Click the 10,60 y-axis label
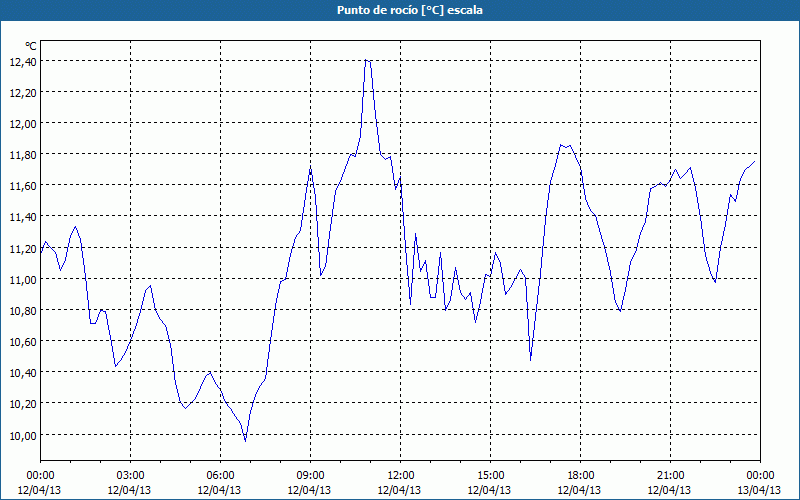Viewport: 800px width, 500px height. point(23,342)
